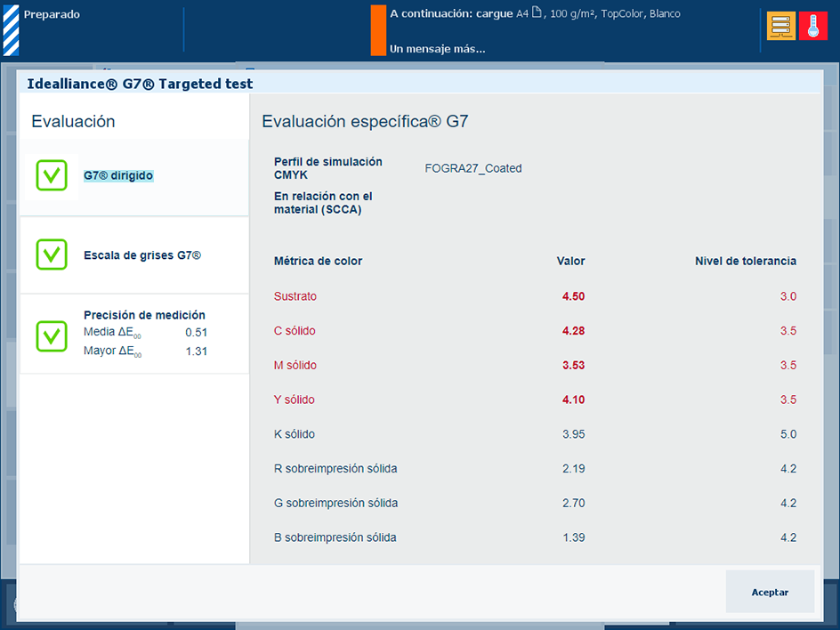Open the media tray status icon
The image size is (840, 630).
point(780,26)
